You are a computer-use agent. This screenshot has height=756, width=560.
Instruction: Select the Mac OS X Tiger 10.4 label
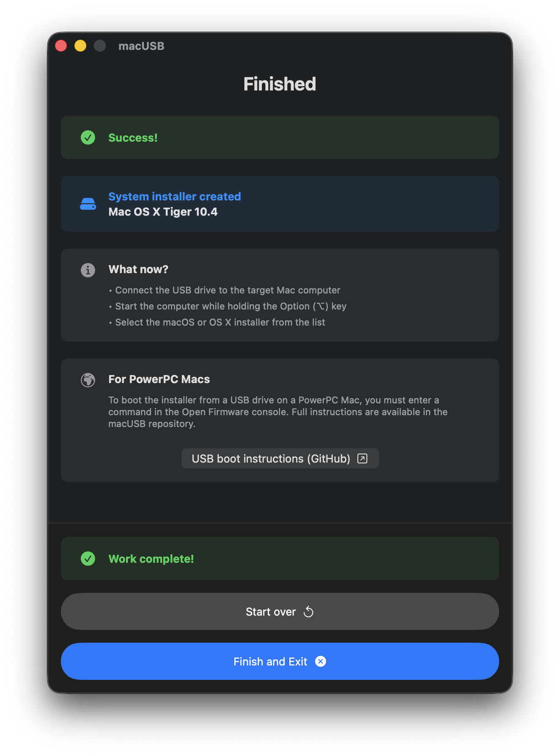(x=163, y=212)
